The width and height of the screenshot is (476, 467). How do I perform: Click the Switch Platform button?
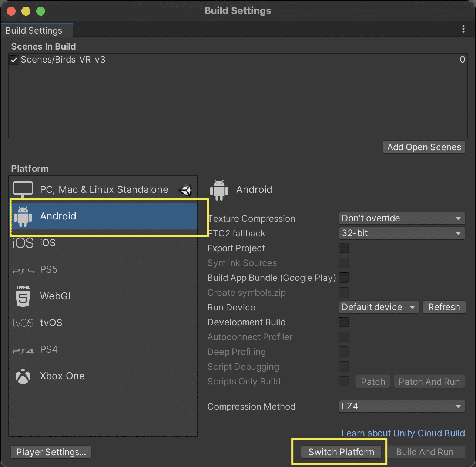click(341, 452)
